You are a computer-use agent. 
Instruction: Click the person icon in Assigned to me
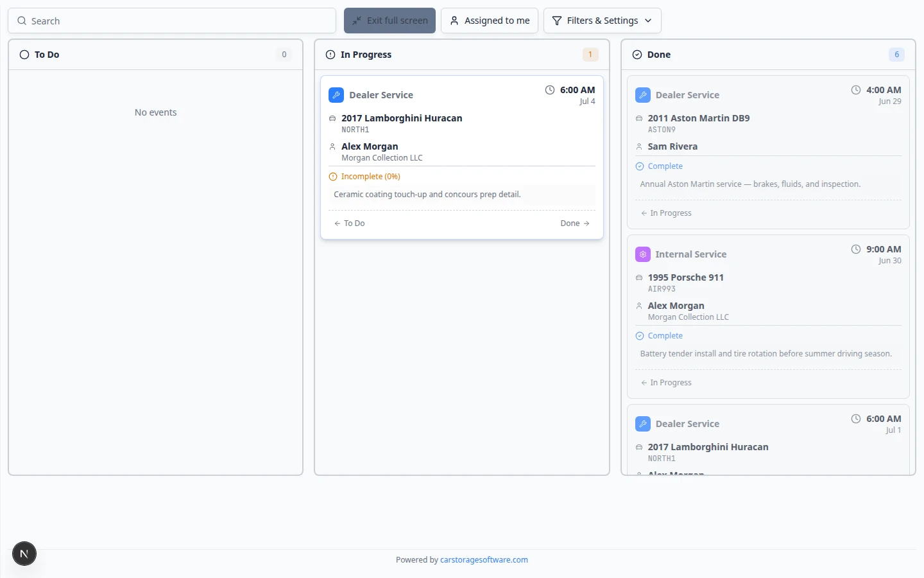(454, 21)
